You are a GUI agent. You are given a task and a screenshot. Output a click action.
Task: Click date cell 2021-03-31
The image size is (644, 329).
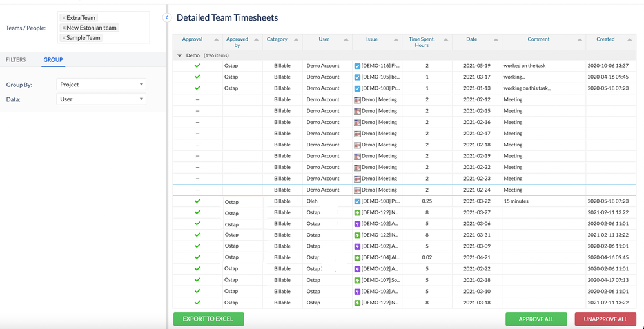click(477, 235)
